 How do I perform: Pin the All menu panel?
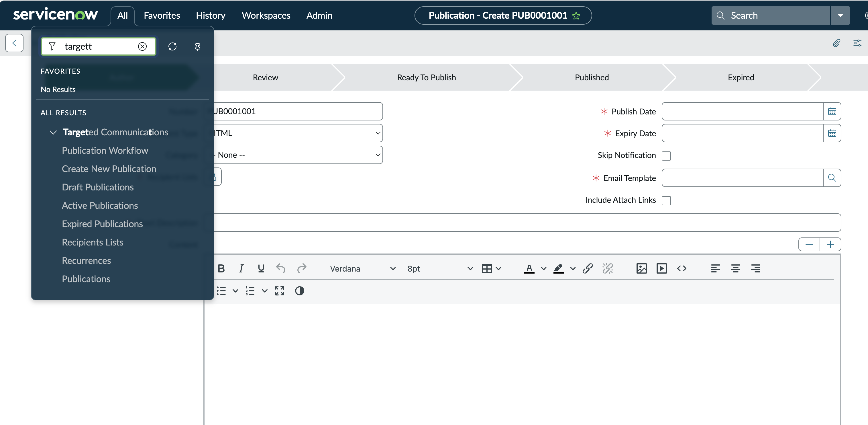tap(197, 46)
